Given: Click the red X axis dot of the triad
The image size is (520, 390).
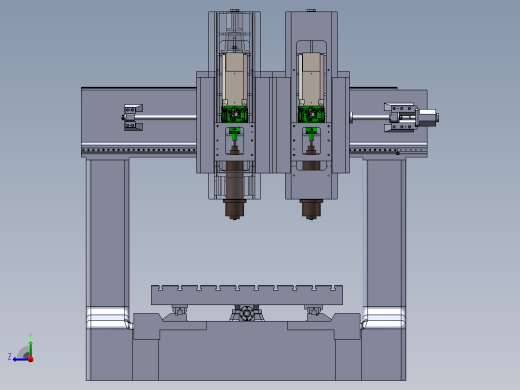Looking at the screenshot, I should (x=31, y=359).
